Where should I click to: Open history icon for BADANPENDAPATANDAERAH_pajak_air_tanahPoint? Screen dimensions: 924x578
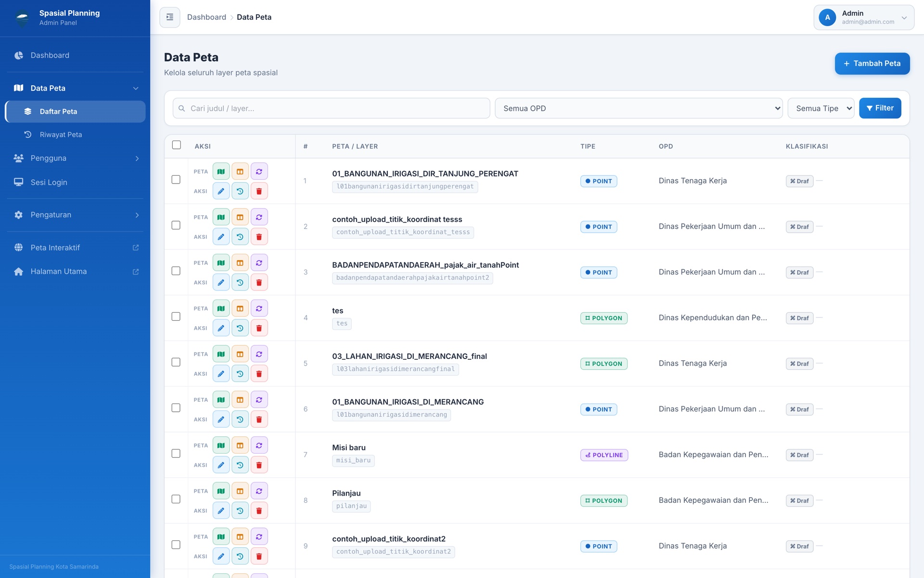click(240, 283)
